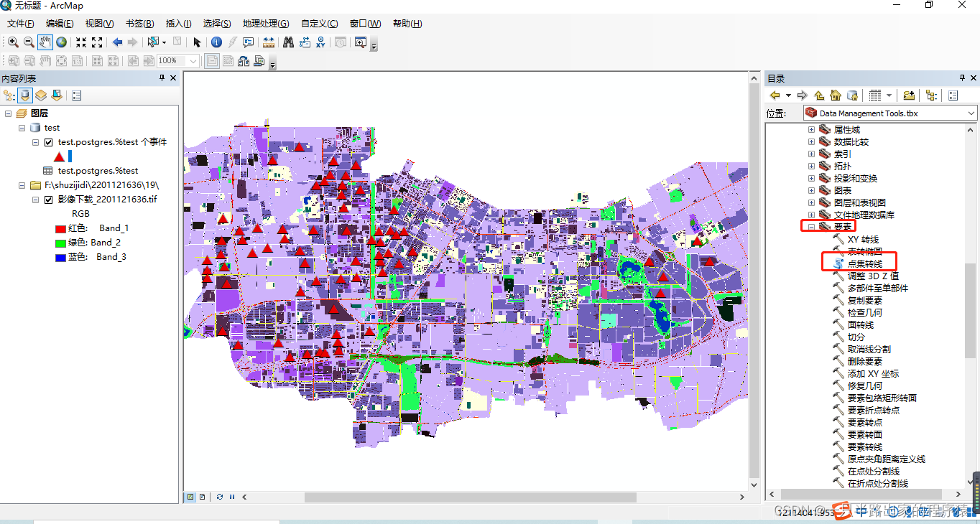Activate the Pan hand tool
This screenshot has width=980, height=524.
45,42
